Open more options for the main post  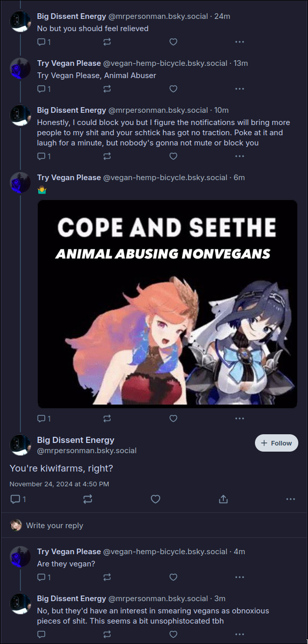tap(291, 499)
